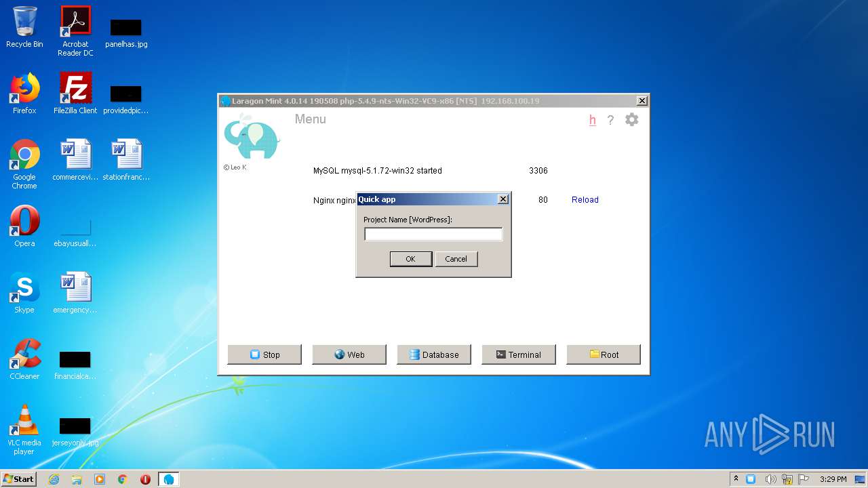The image size is (868, 488).
Task: Open Windows Explorer from taskbar
Action: [77, 479]
